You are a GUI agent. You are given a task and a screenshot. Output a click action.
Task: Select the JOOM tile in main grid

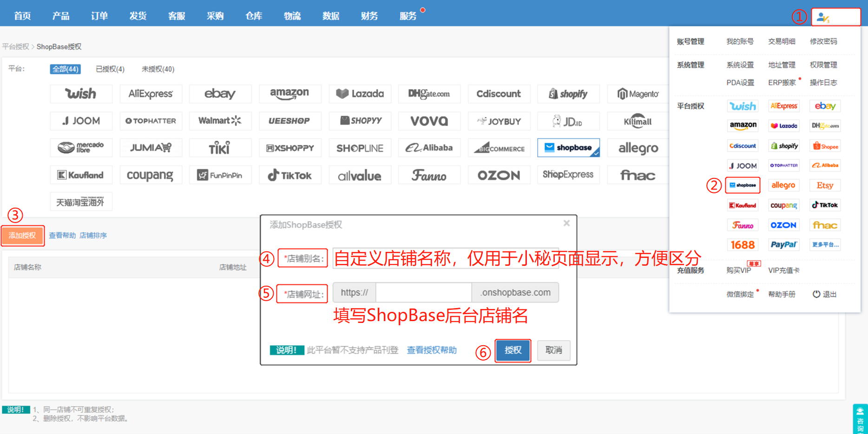coord(81,121)
